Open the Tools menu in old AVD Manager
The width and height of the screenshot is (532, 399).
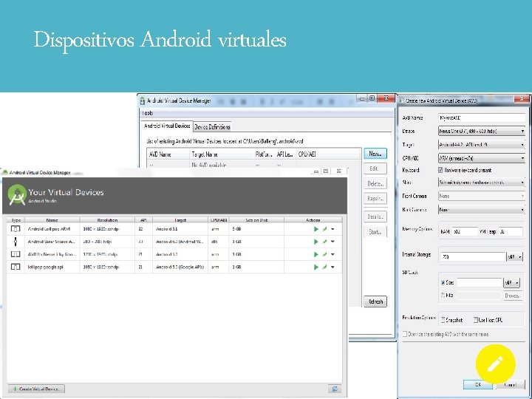[148, 113]
